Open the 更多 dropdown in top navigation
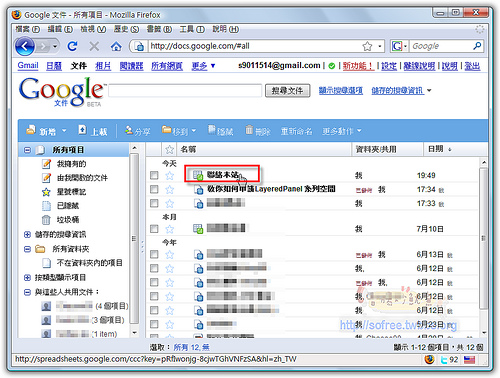Image resolution: width=500 pixels, height=378 pixels. pyautogui.click(x=203, y=66)
